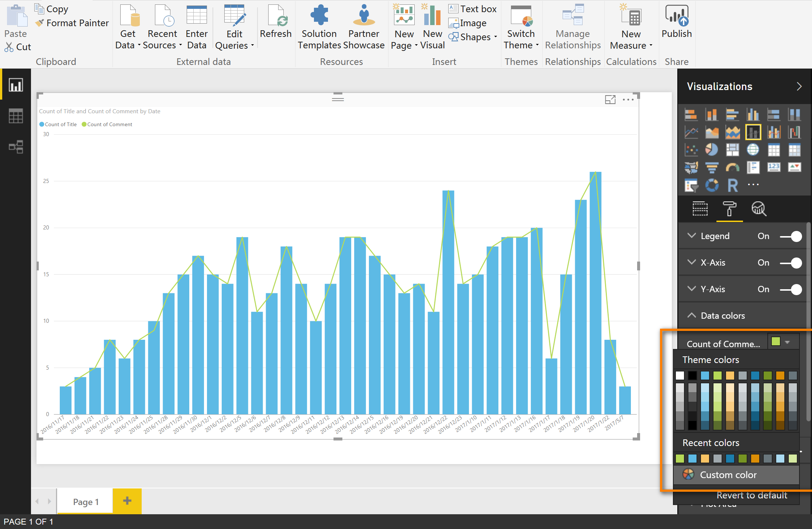812x529 pixels.
Task: Click the Focus mode icon on the chart
Action: pyautogui.click(x=610, y=100)
